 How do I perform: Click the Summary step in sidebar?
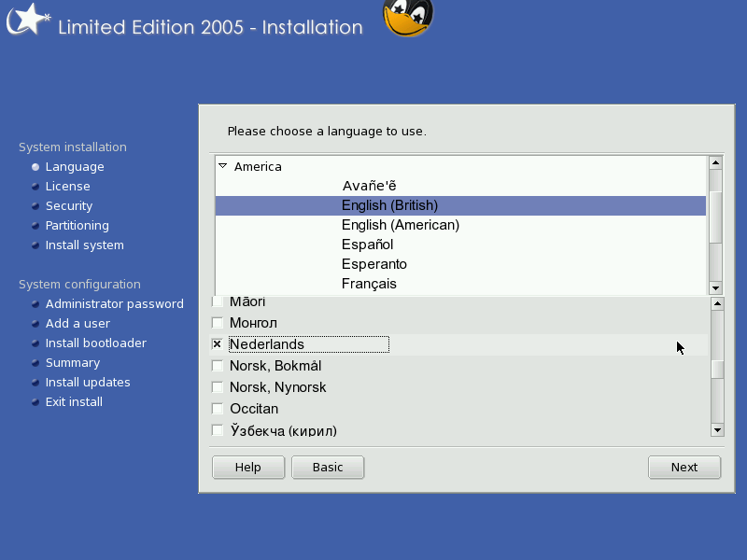click(73, 363)
